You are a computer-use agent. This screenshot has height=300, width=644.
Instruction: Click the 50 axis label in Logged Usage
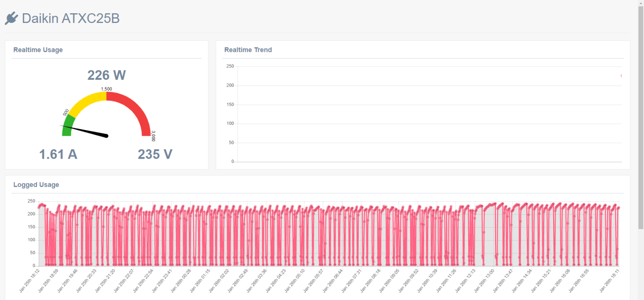click(32, 252)
